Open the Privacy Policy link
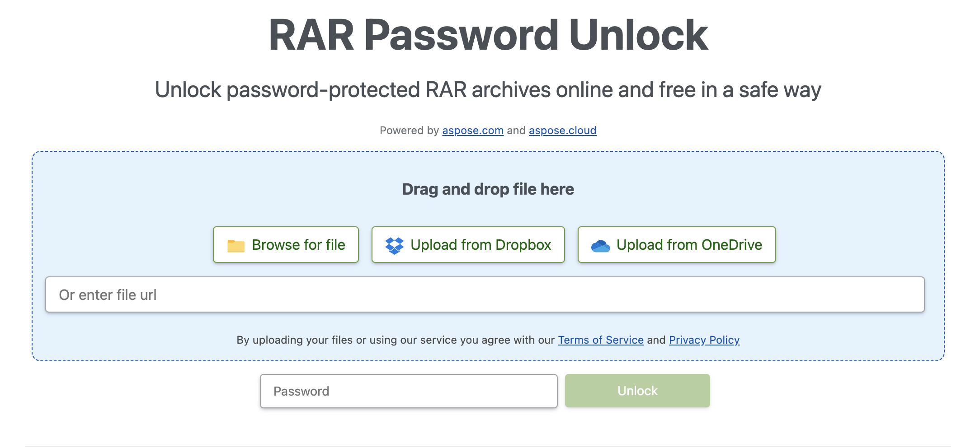The height and width of the screenshot is (448, 980). (x=704, y=340)
